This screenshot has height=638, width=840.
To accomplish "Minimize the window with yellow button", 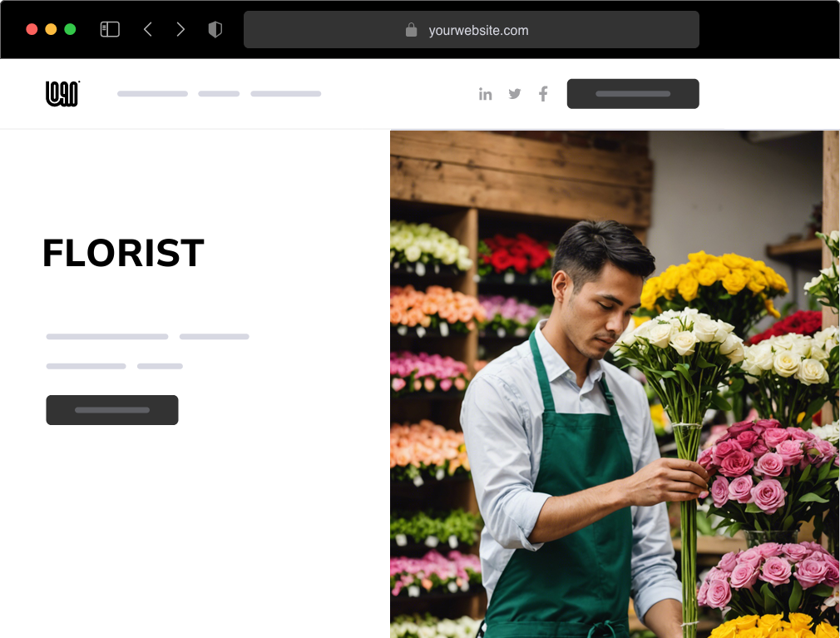I will coord(51,29).
